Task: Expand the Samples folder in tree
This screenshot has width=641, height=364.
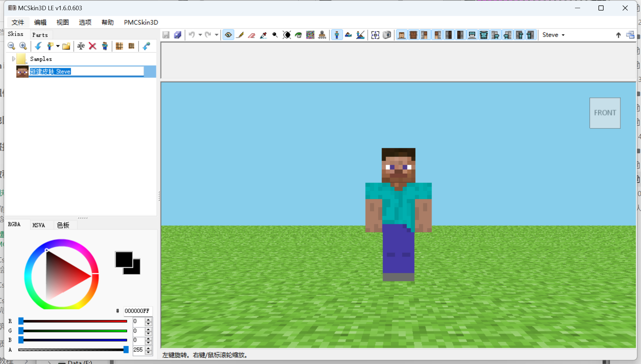Action: pyautogui.click(x=13, y=59)
